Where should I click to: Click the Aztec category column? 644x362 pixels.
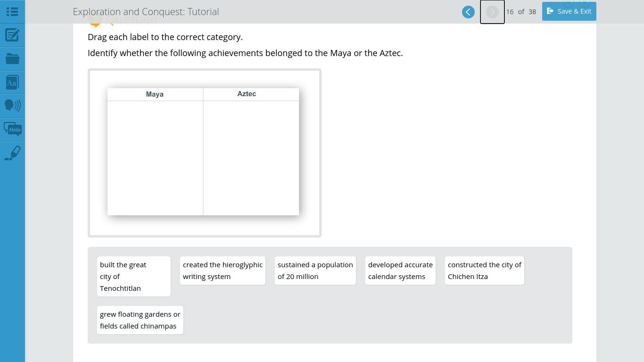pos(251,157)
